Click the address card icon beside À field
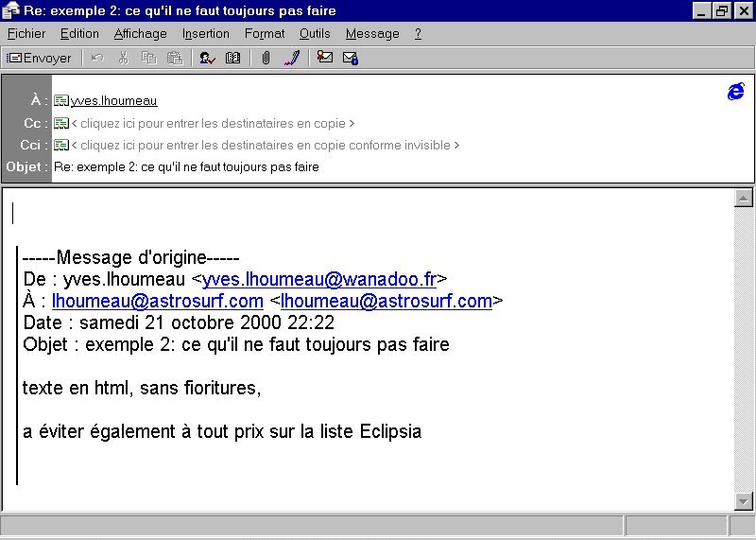This screenshot has width=756, height=540. [61, 100]
